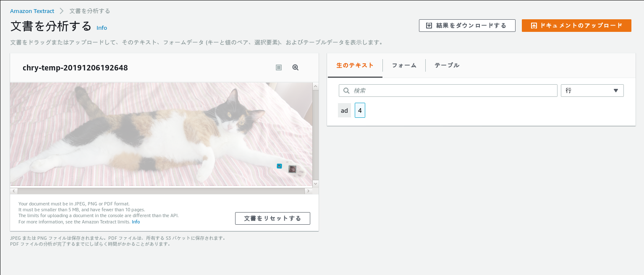Click the fit-to-view square icon
Screen dimensions: 644x275
(279, 67)
